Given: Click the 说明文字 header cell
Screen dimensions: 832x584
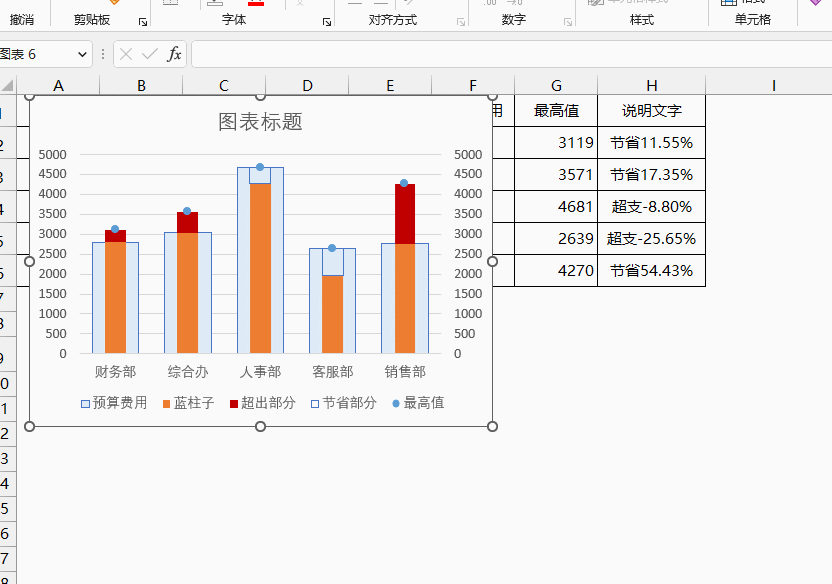Looking at the screenshot, I should click(652, 110).
